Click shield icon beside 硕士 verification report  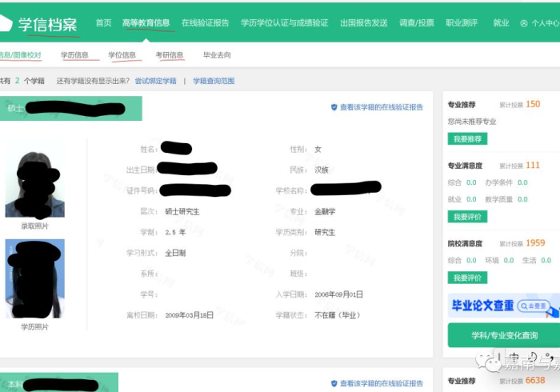pos(334,107)
